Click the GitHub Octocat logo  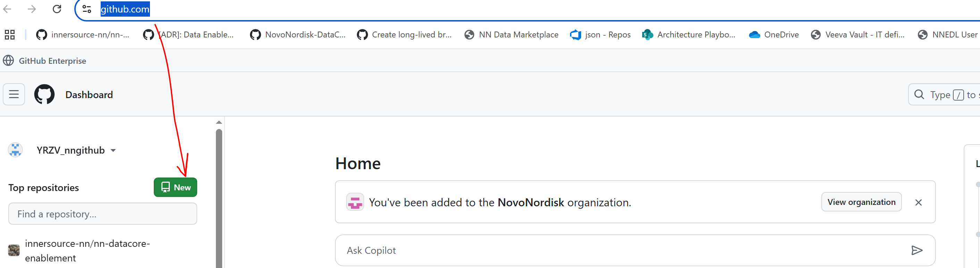44,94
